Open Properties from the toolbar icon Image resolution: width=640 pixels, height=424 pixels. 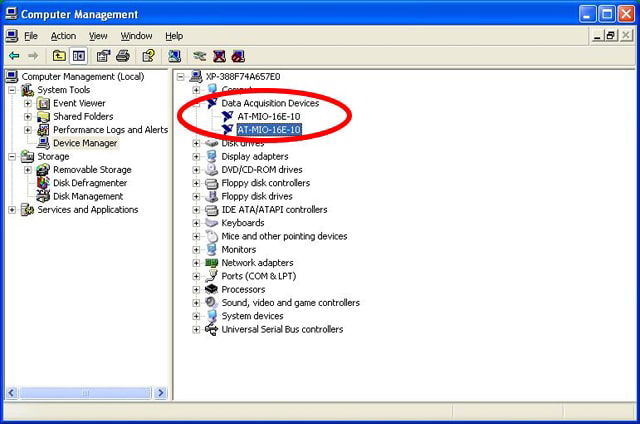(103, 55)
